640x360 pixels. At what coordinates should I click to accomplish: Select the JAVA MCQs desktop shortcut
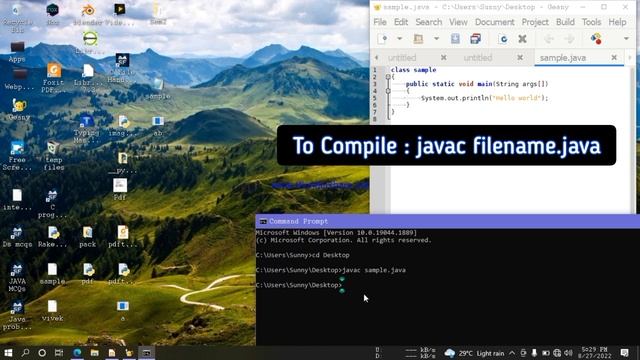[x=17, y=278]
